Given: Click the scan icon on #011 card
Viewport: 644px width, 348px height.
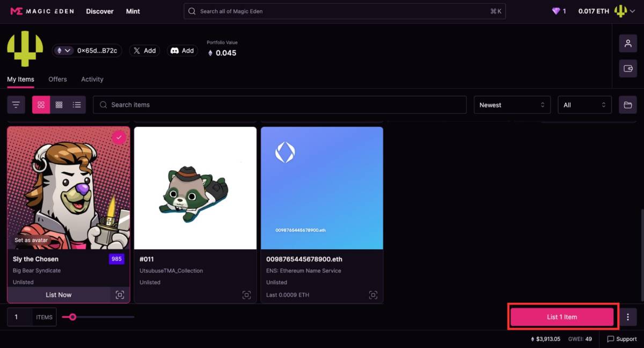Looking at the screenshot, I should pos(246,295).
